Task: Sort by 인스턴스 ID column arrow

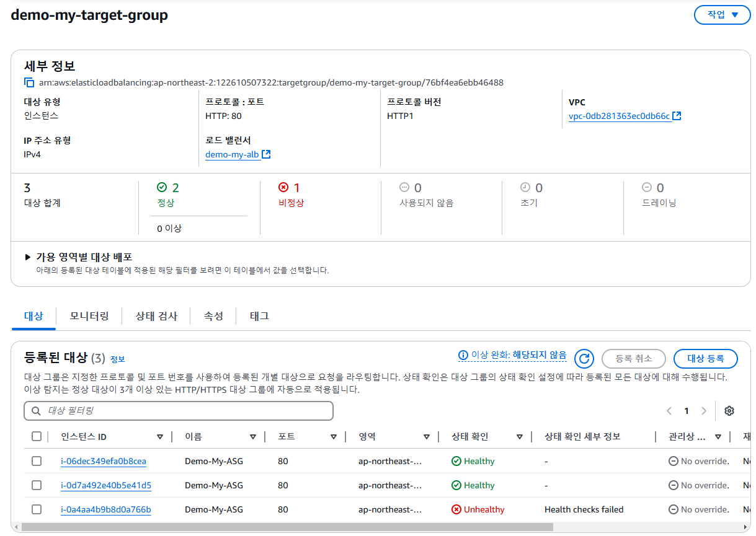Action: tap(160, 437)
